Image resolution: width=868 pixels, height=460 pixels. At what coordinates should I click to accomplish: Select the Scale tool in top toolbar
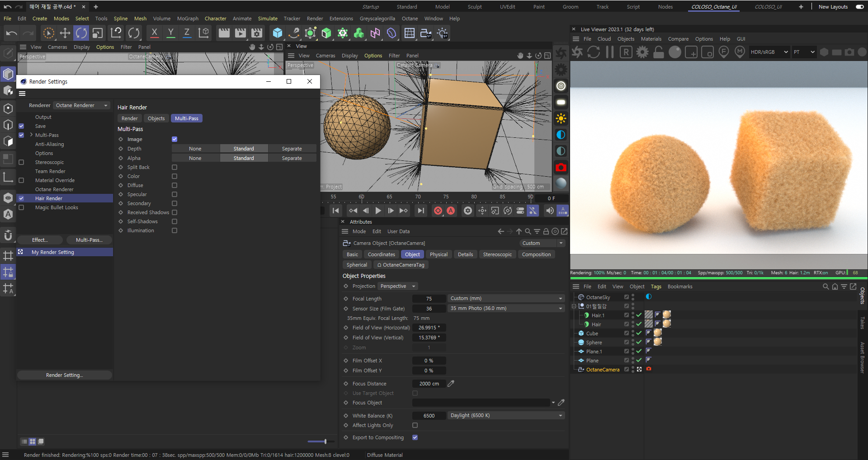click(98, 33)
